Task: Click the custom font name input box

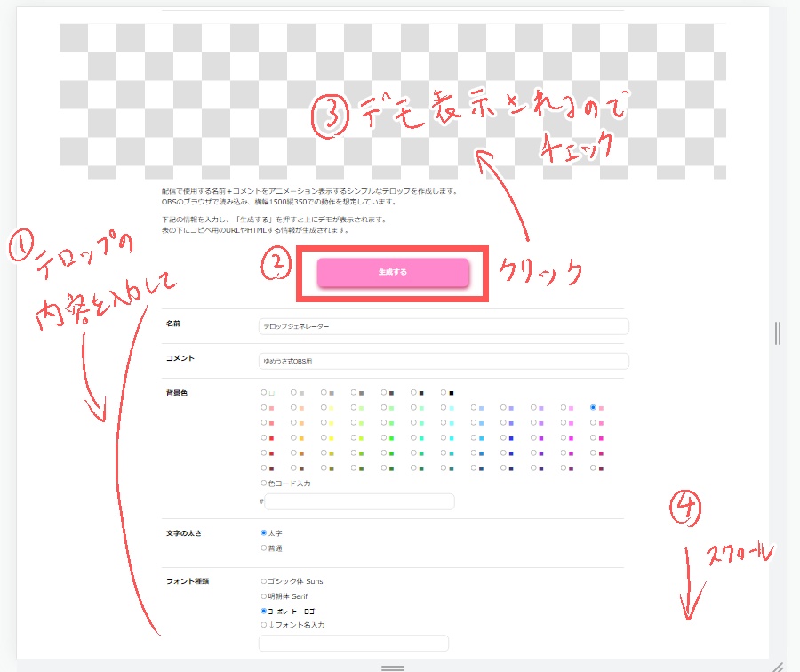Action: (353, 643)
